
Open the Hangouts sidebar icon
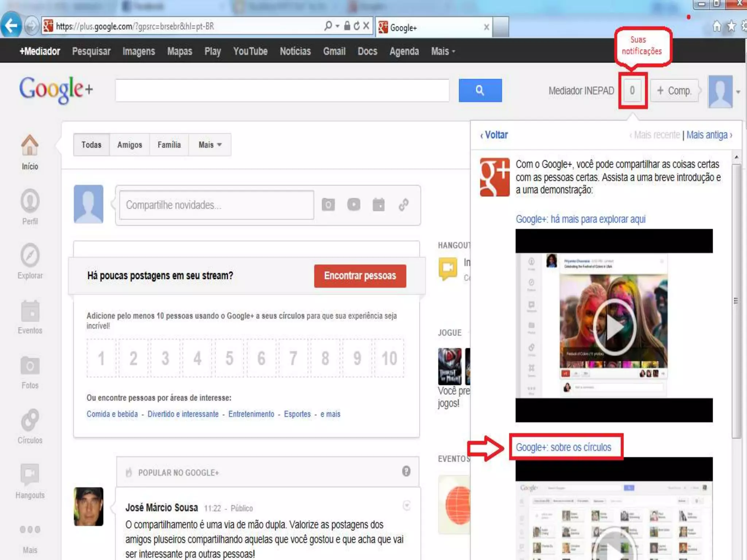(30, 474)
